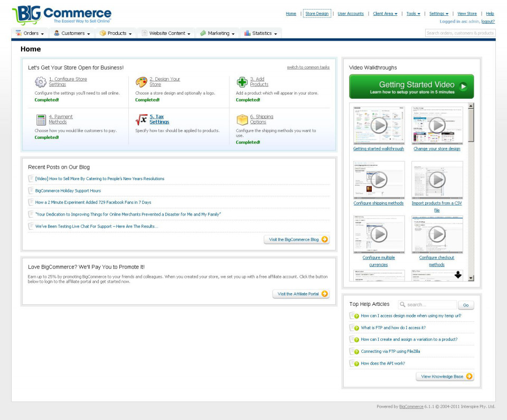Click the video list scrollbar down arrow
This screenshot has width=507, height=420.
pyautogui.click(x=471, y=278)
